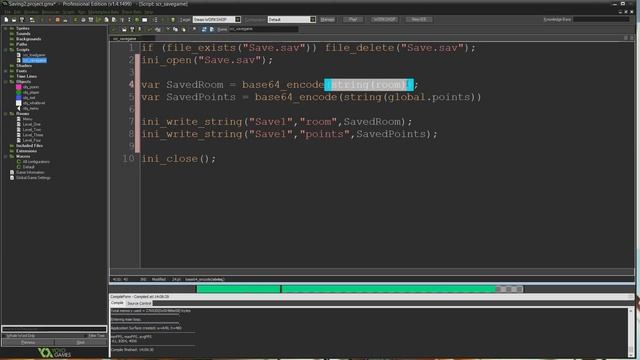Click the orange Clean build icon

[58, 20]
